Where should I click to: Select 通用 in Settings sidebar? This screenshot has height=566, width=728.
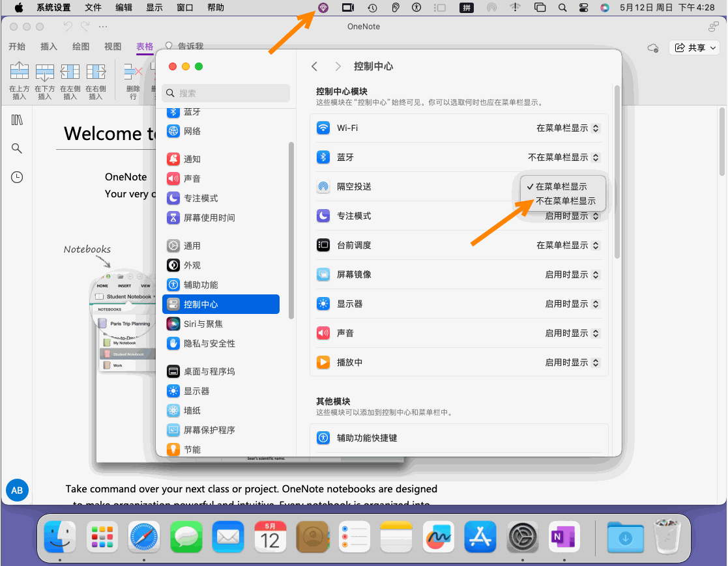pyautogui.click(x=221, y=246)
